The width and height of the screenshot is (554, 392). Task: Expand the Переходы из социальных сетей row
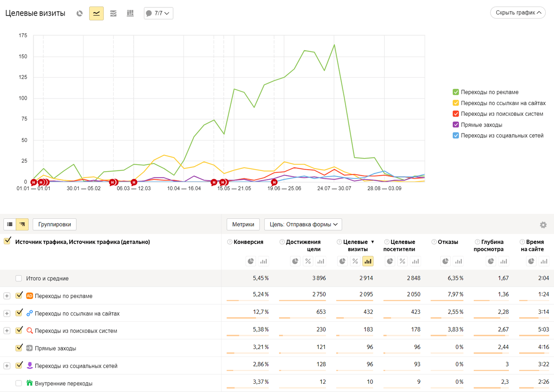[x=7, y=366]
